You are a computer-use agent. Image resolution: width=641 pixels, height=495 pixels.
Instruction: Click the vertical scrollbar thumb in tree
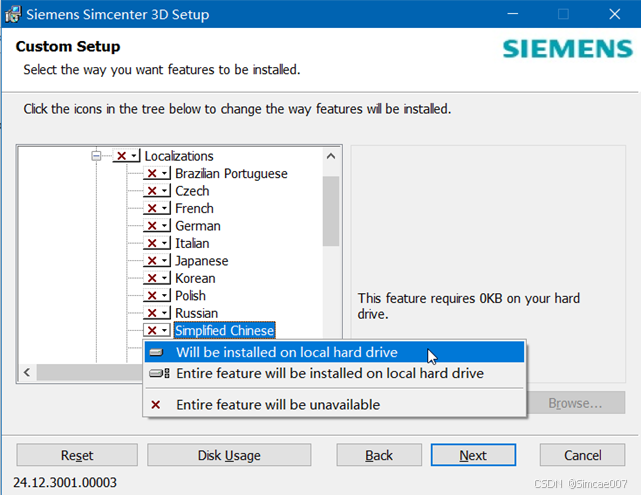point(331,211)
